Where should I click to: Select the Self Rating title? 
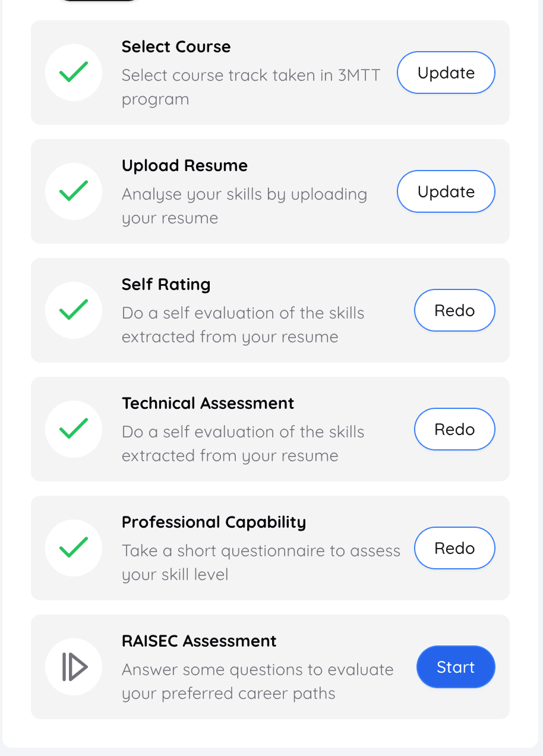[166, 285]
